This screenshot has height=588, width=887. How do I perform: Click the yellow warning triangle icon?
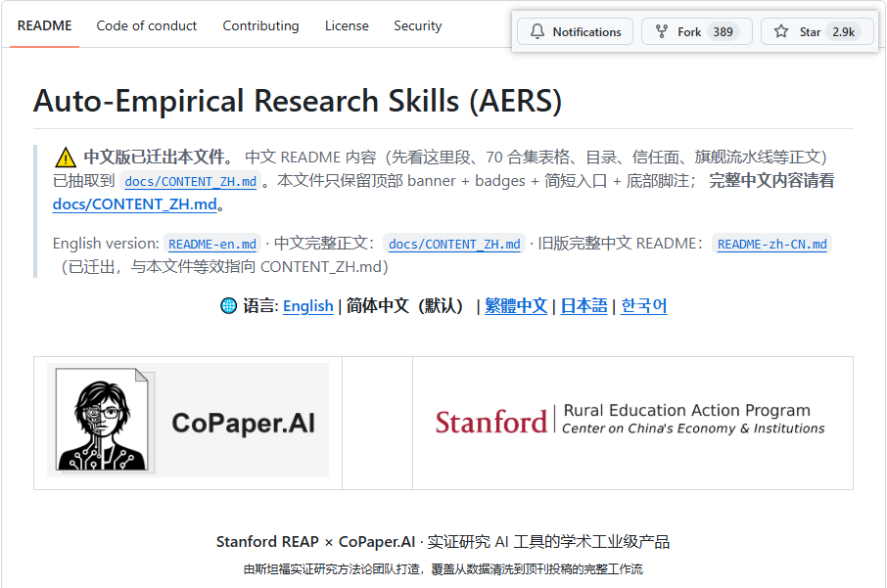point(65,158)
